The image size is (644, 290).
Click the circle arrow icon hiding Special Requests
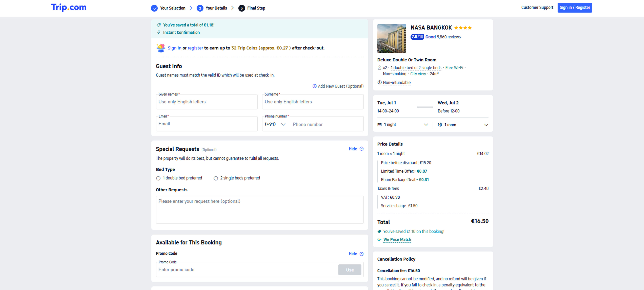point(362,149)
